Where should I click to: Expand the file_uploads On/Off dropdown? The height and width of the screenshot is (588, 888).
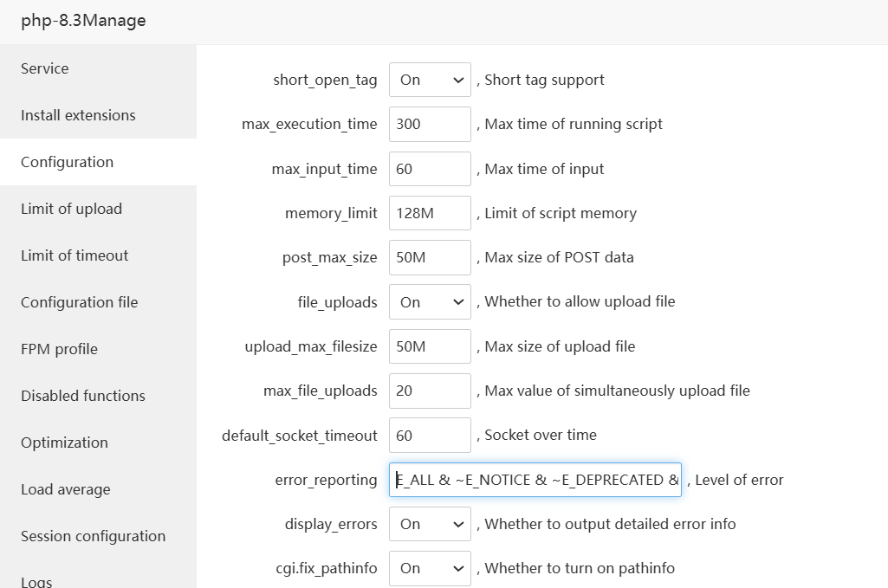click(430, 302)
